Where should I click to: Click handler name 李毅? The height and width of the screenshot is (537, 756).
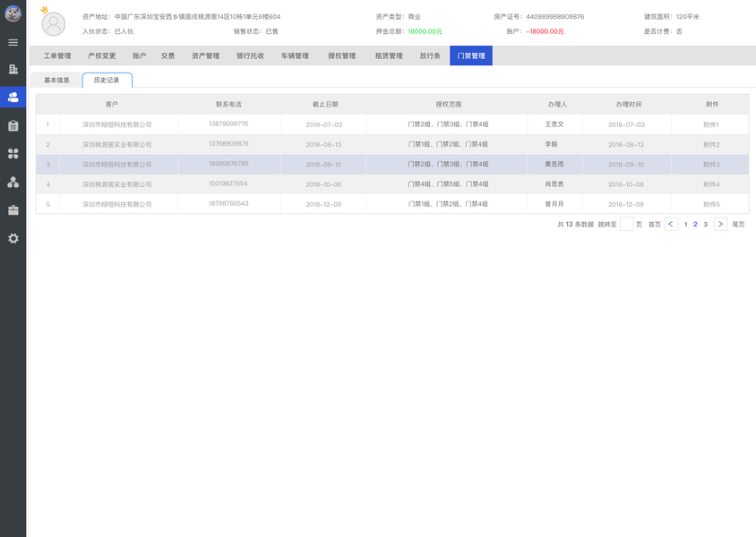[551, 144]
